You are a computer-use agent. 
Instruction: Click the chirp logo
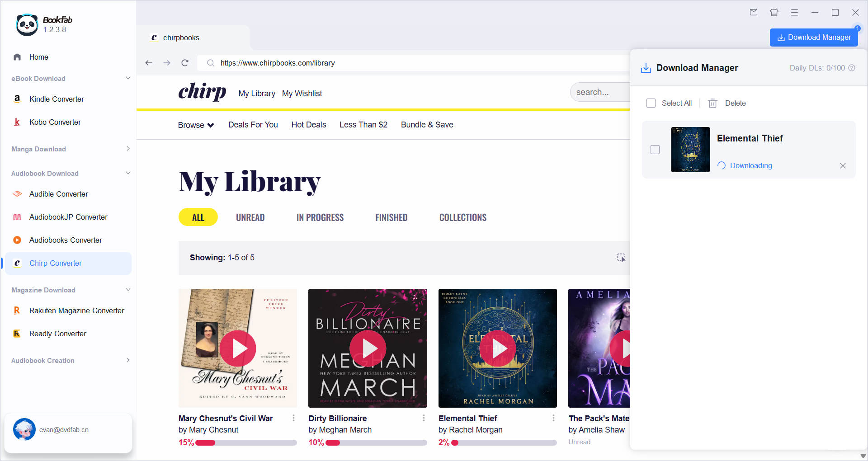point(202,92)
